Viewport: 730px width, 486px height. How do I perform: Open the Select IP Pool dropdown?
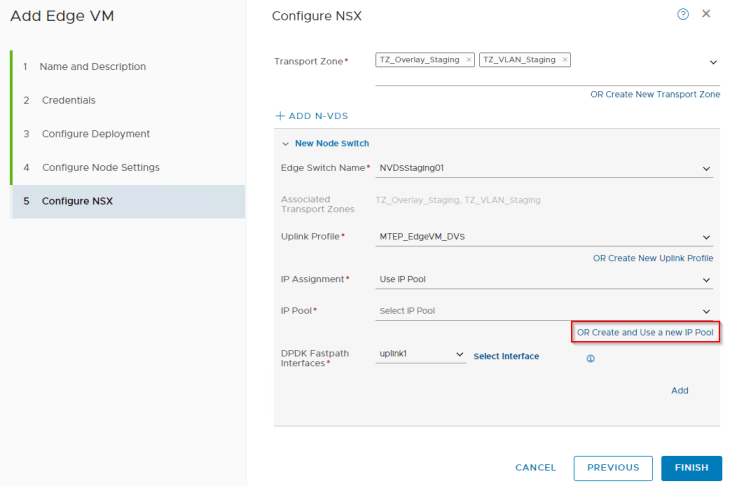tap(706, 311)
